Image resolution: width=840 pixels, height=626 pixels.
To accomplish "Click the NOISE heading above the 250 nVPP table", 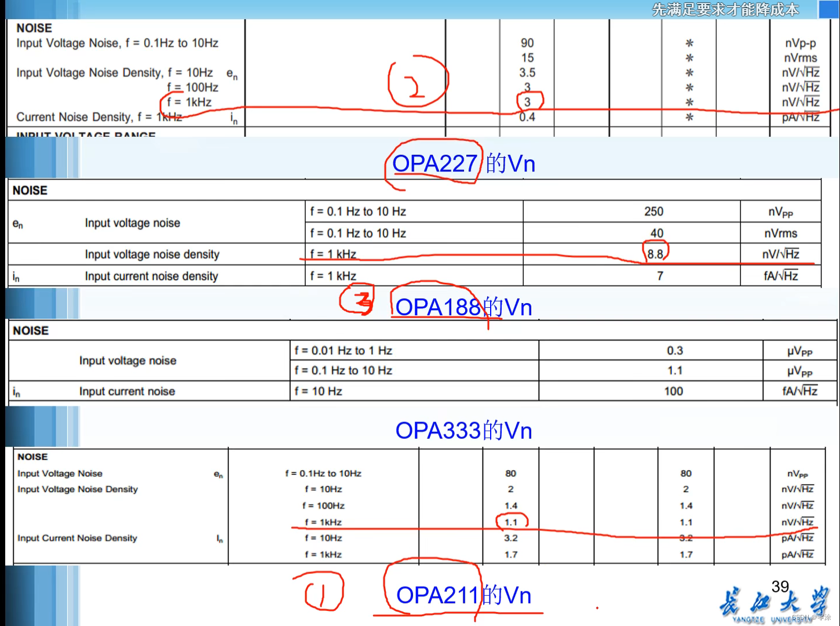I will [x=30, y=190].
